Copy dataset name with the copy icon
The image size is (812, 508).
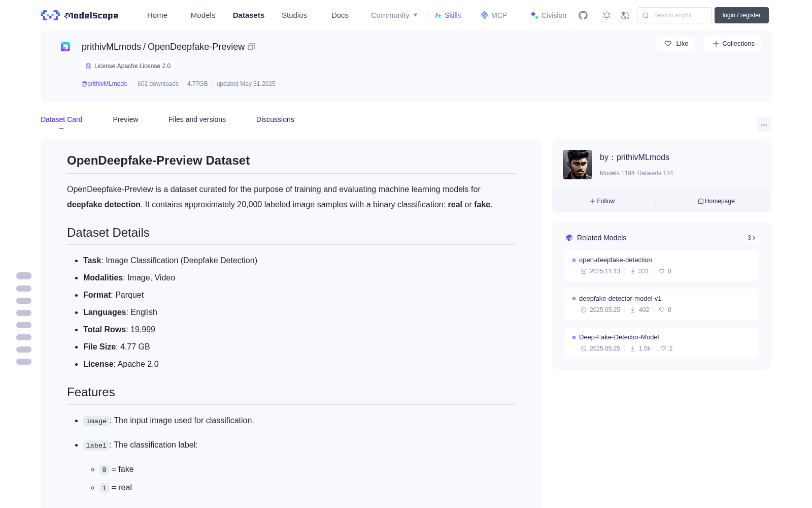pos(251,47)
